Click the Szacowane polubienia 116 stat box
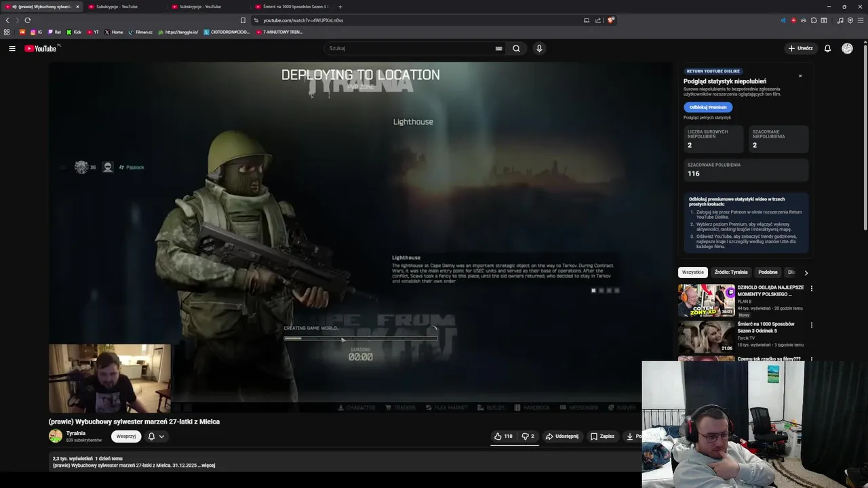This screenshot has height=488, width=868. (x=746, y=170)
